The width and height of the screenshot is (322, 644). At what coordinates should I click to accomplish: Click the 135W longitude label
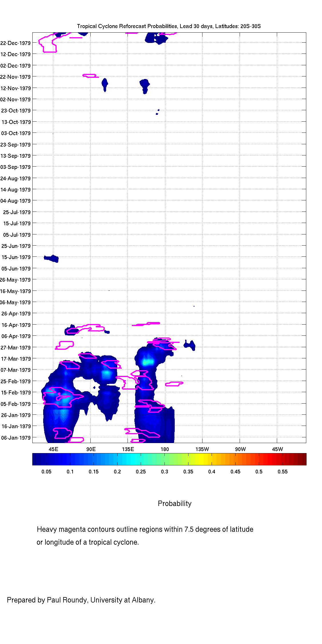[x=202, y=449]
